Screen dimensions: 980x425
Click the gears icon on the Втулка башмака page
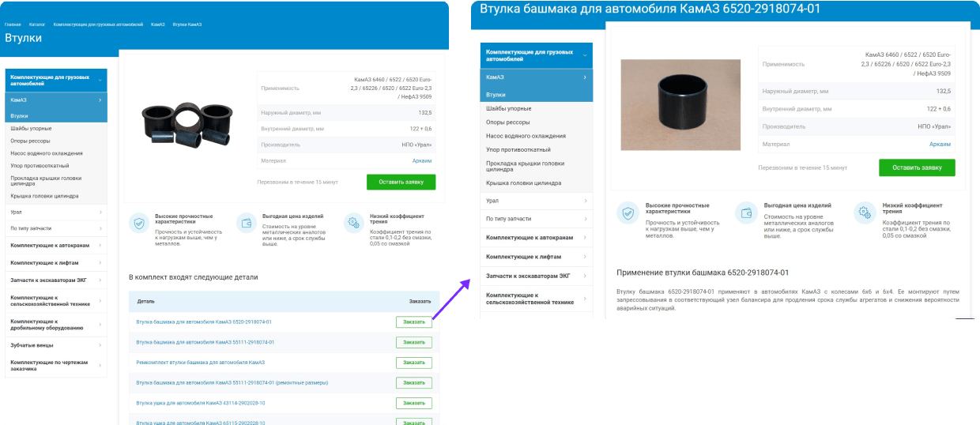pos(864,212)
